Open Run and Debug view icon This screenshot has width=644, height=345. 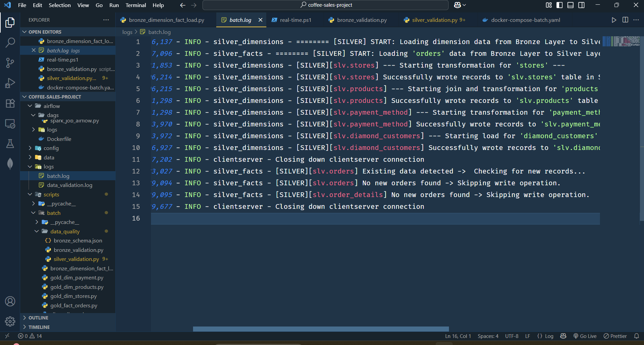coord(10,83)
